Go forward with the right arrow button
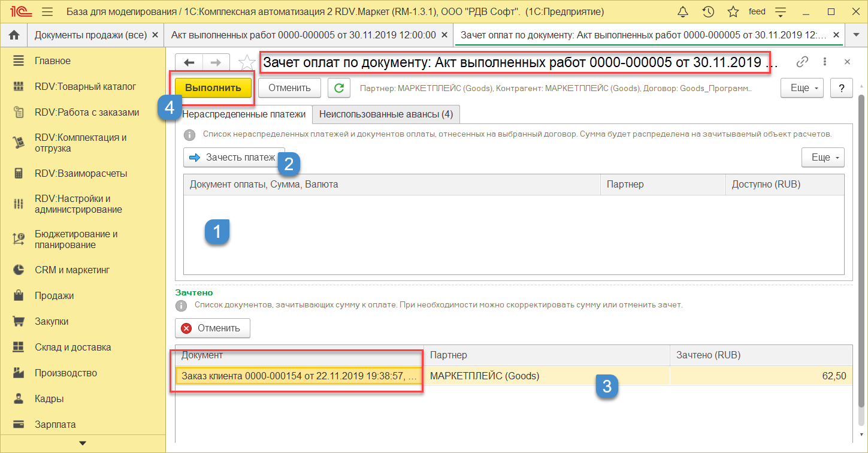The height and width of the screenshot is (453, 868). pyautogui.click(x=216, y=62)
